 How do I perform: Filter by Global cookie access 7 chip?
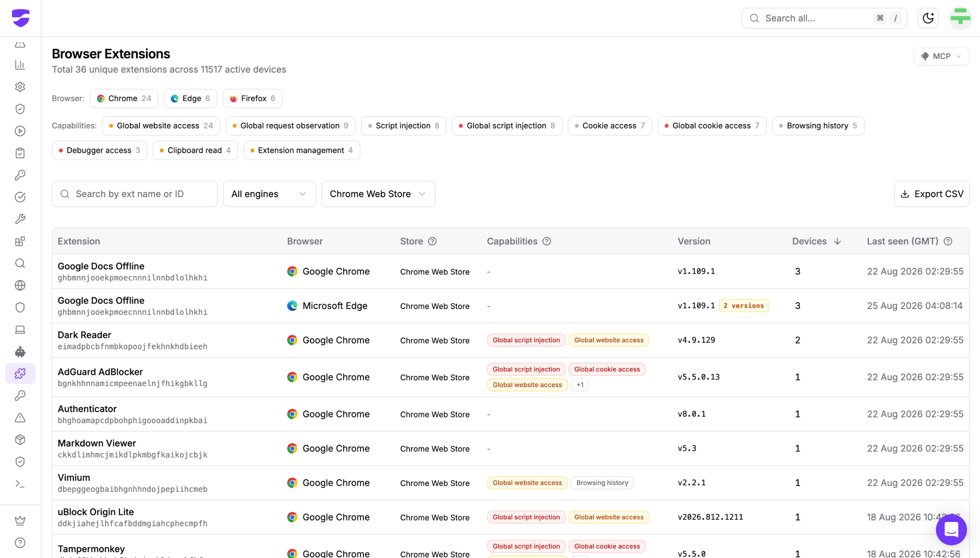[x=712, y=126]
